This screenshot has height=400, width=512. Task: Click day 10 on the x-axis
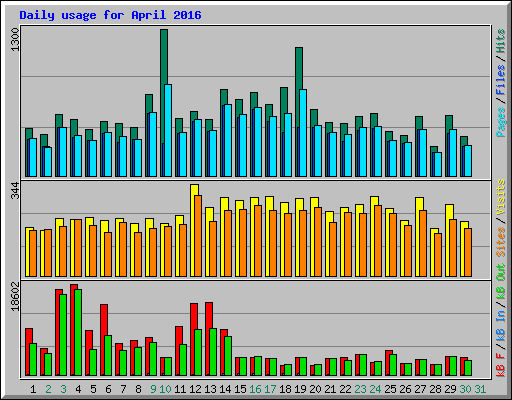click(165, 389)
